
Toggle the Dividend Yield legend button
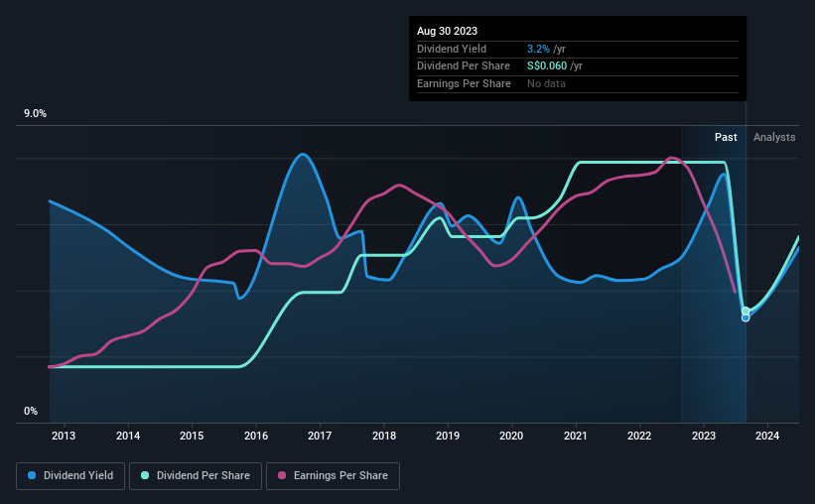pyautogui.click(x=70, y=476)
